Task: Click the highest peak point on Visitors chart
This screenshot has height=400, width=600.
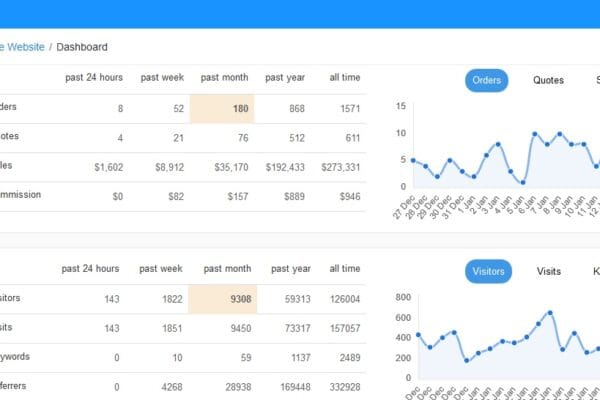Action: click(549, 312)
